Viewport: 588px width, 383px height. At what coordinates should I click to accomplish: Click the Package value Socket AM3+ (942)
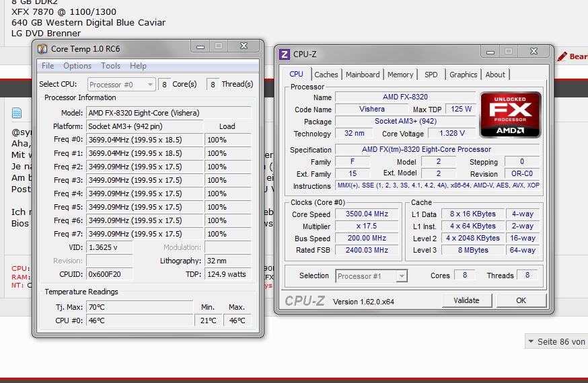[406, 121]
